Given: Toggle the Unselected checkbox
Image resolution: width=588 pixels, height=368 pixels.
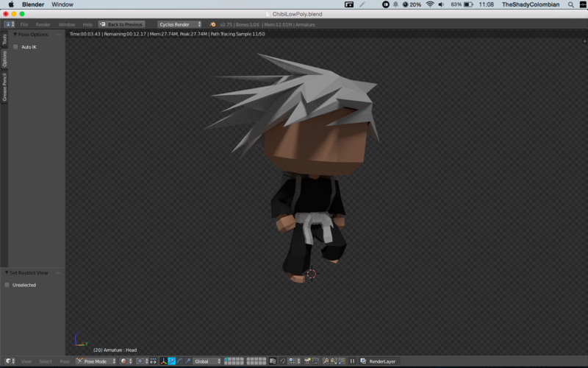Looking at the screenshot, I should [7, 285].
